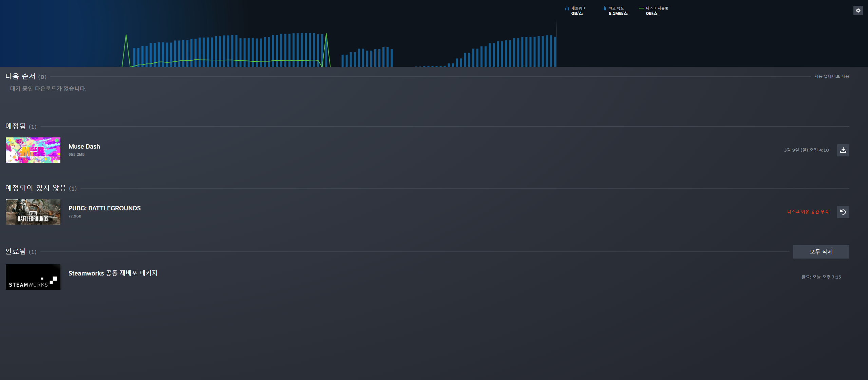Click the peak speed bar icon
Screen dimensions: 868x380
(x=604, y=8)
